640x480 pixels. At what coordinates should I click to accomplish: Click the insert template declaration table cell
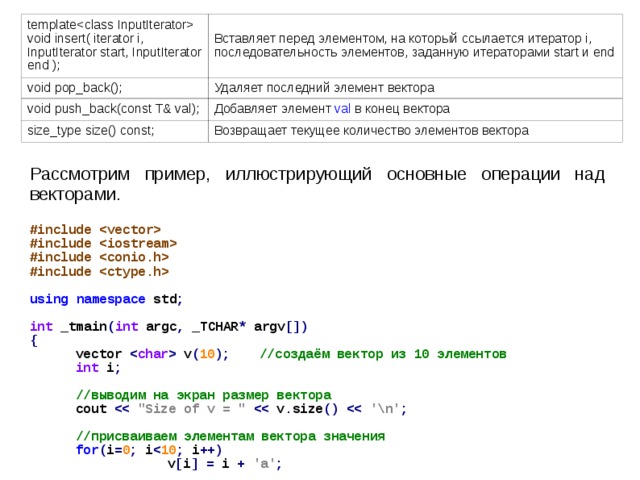[112, 45]
